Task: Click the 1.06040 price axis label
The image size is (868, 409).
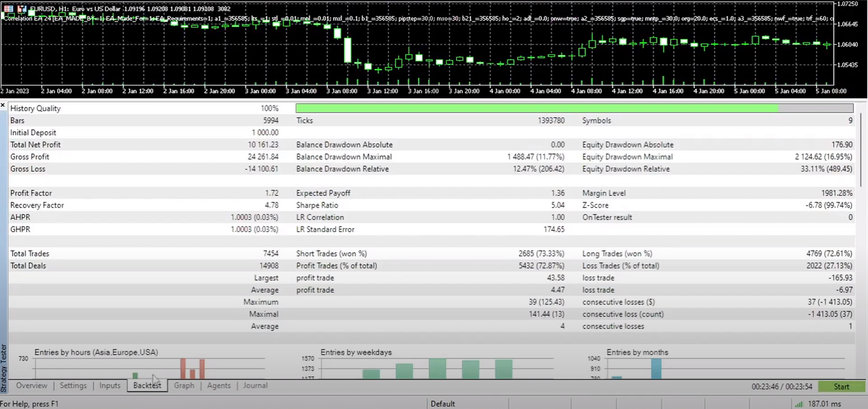Action: click(846, 44)
